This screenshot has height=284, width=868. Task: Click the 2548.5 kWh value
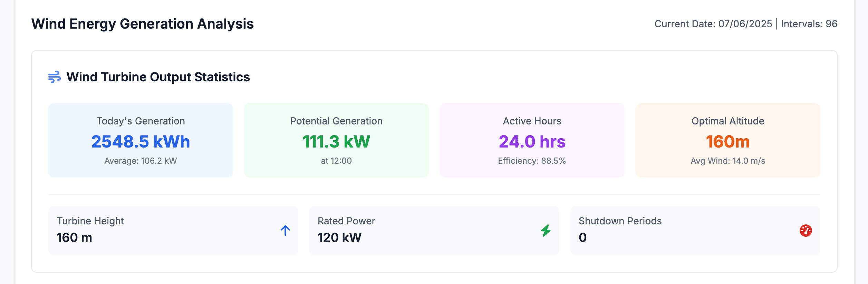[x=141, y=142]
